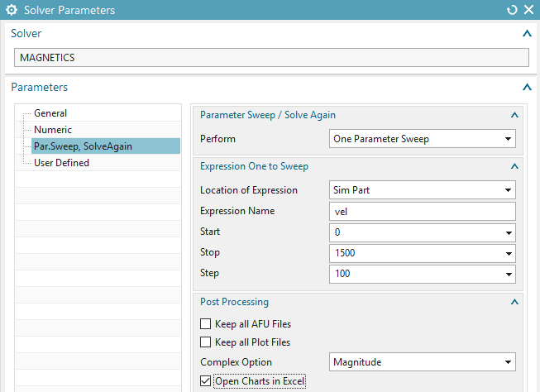Click the reset dialog icon in title bar
The height and width of the screenshot is (392, 540).
coord(513,10)
